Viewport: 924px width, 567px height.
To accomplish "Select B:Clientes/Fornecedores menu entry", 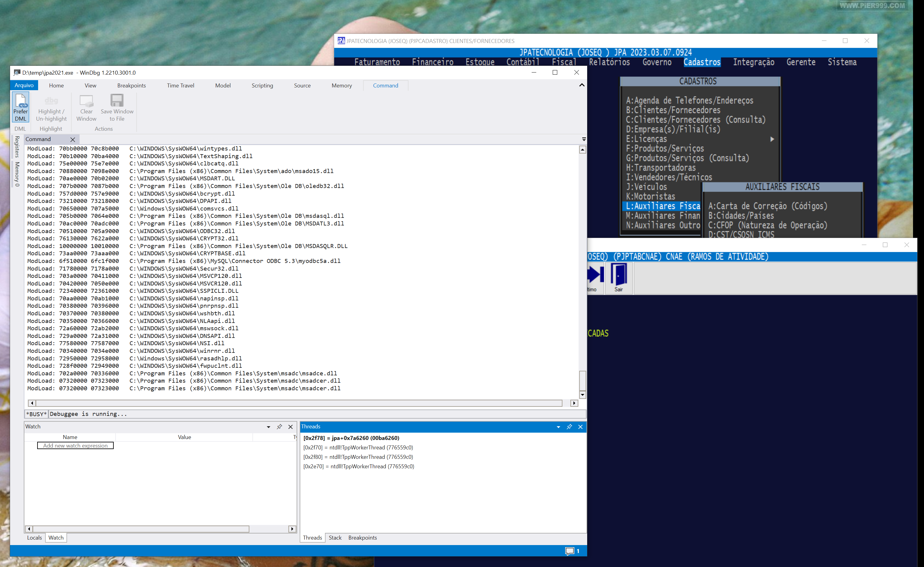I will click(x=673, y=110).
